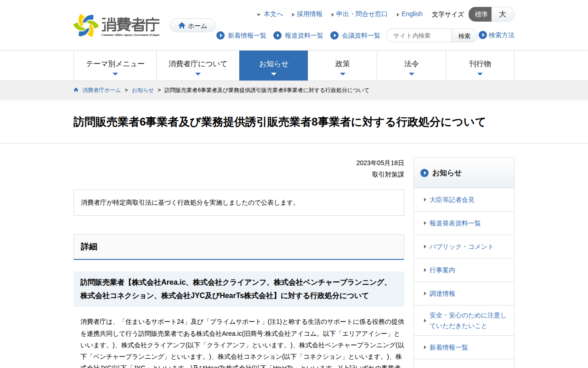Set text size to 標準
This screenshot has height=368, width=588.
481,14
